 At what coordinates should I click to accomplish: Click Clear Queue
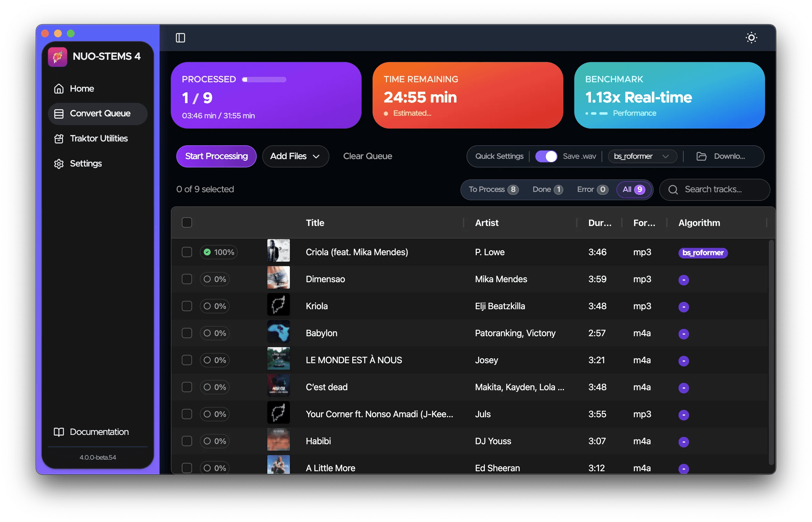367,156
